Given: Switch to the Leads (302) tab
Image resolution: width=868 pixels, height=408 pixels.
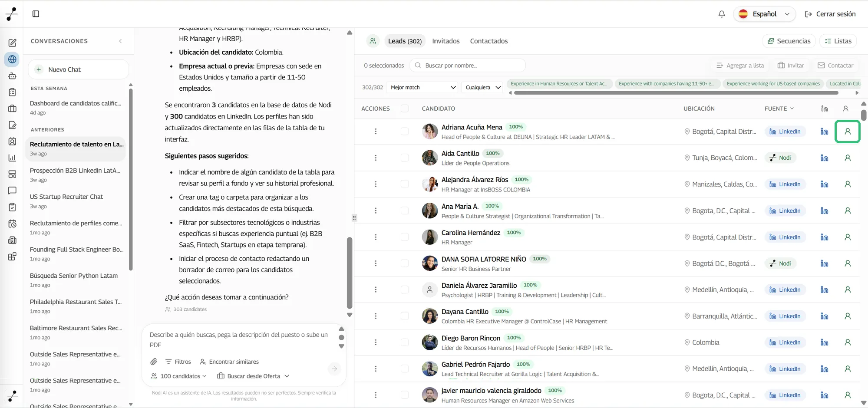Looking at the screenshot, I should tap(405, 41).
